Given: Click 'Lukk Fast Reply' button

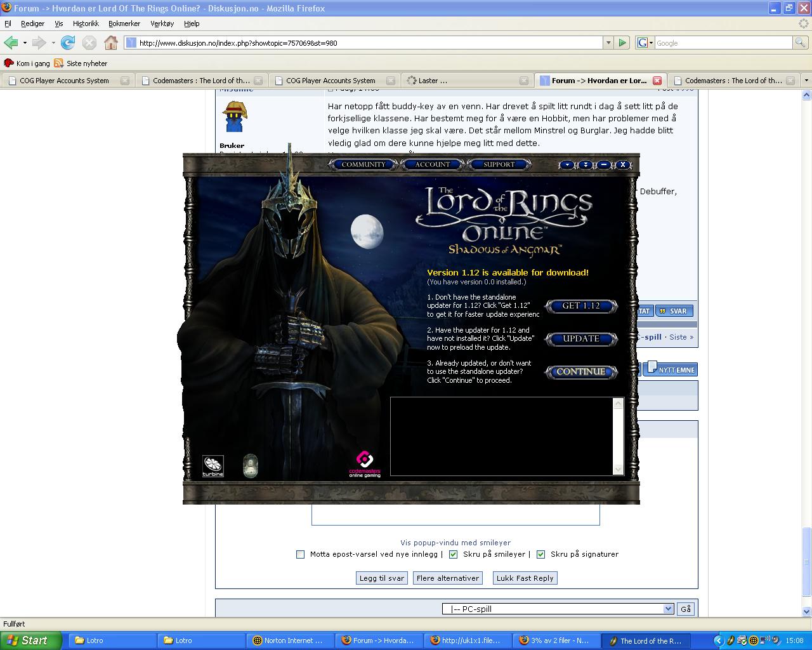Looking at the screenshot, I should (525, 578).
